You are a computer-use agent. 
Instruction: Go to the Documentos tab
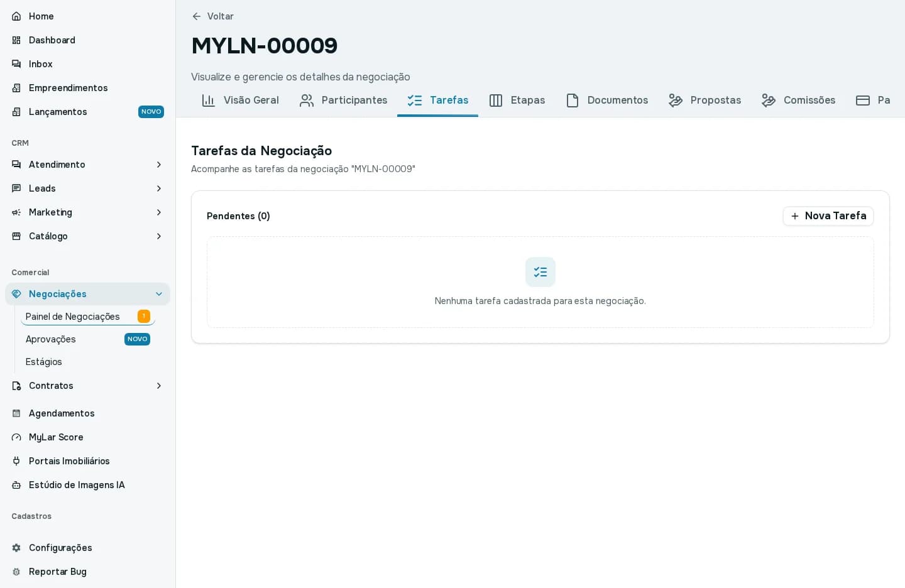tap(606, 101)
